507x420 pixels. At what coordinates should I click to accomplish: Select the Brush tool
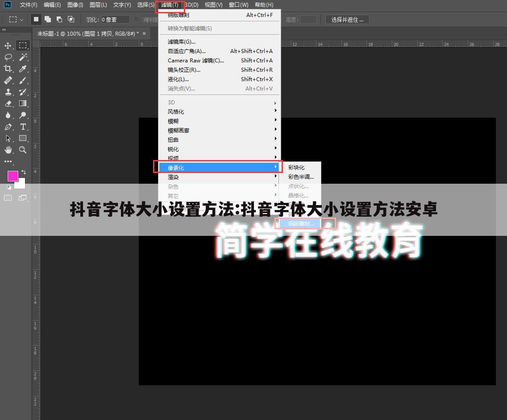[x=23, y=80]
